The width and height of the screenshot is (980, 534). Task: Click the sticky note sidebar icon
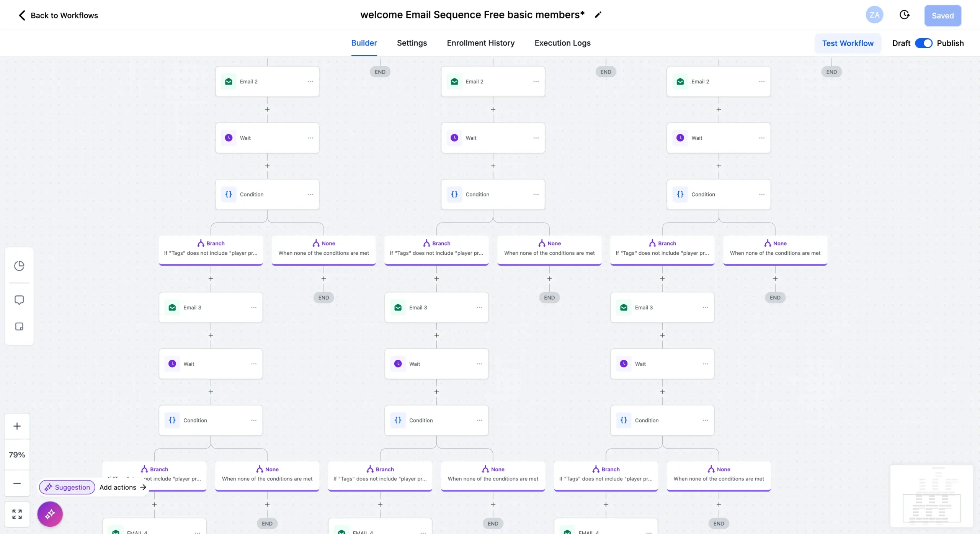[19, 326]
